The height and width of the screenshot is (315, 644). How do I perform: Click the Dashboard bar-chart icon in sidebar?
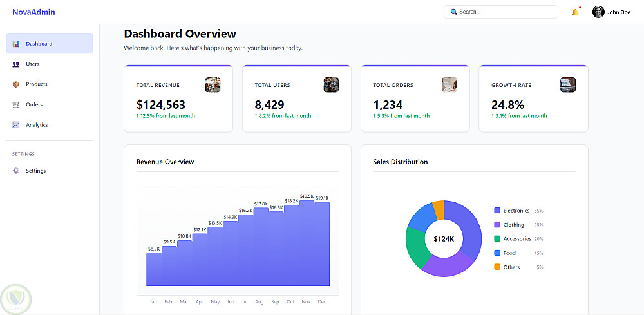pyautogui.click(x=16, y=44)
